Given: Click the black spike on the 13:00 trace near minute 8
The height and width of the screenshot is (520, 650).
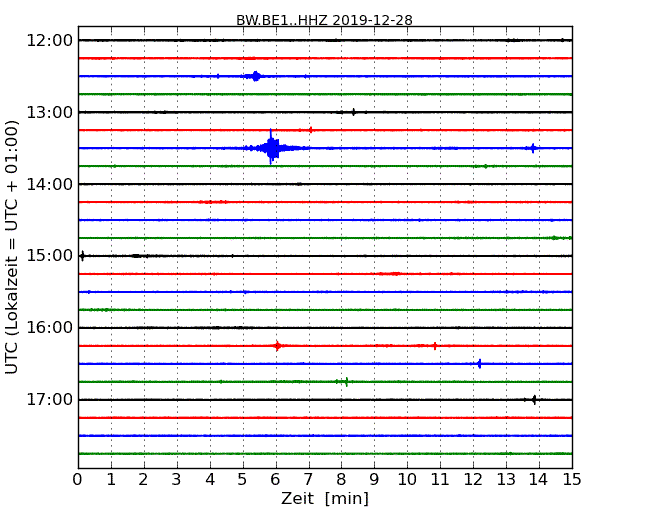Looking at the screenshot, I should coord(353,112).
